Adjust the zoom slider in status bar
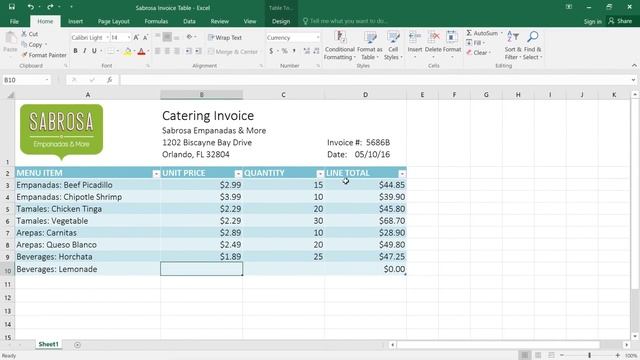Screen dimensions: 640x360 pos(589,356)
